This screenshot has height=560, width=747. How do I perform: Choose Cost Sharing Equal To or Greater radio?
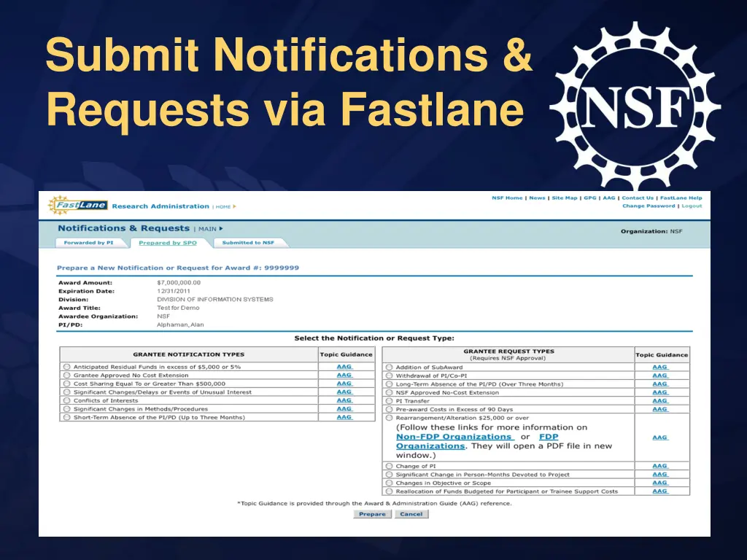(66, 384)
